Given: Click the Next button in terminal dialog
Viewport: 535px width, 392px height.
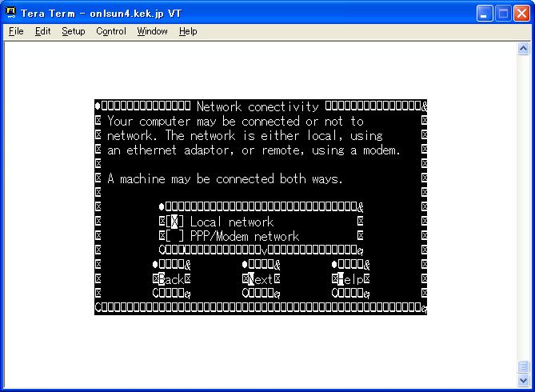Looking at the screenshot, I should (x=261, y=279).
